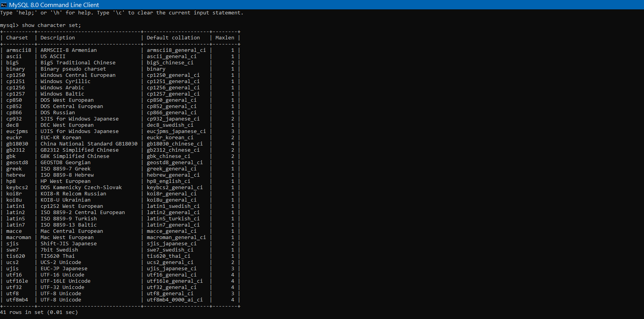Click 'Windows Cyrillic' description

click(x=66, y=82)
